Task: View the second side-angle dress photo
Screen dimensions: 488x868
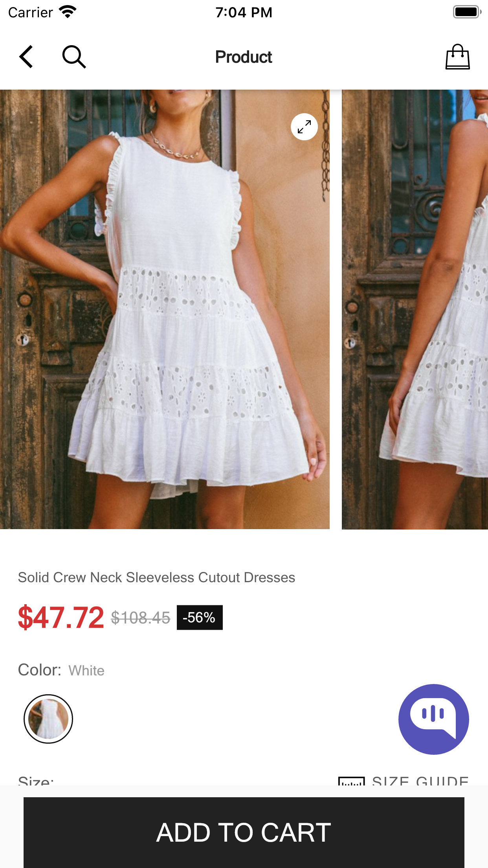Action: click(x=415, y=309)
